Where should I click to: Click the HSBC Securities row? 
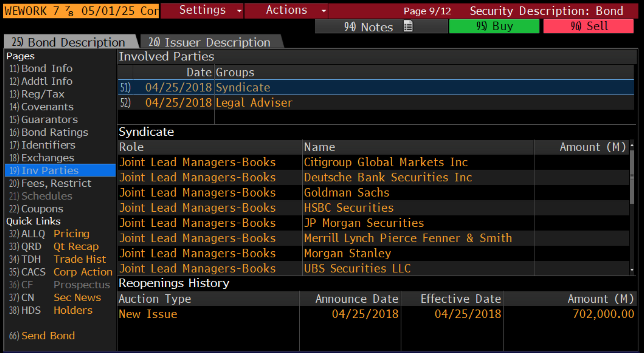(x=373, y=208)
